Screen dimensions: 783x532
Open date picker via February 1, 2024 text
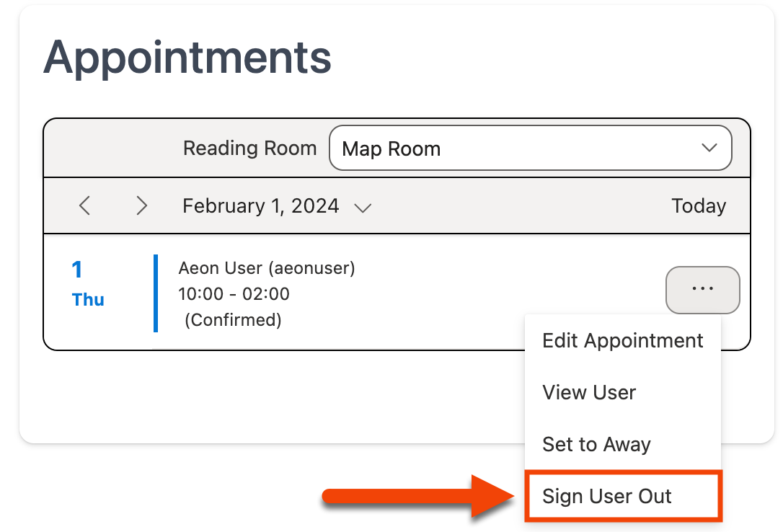pyautogui.click(x=260, y=206)
